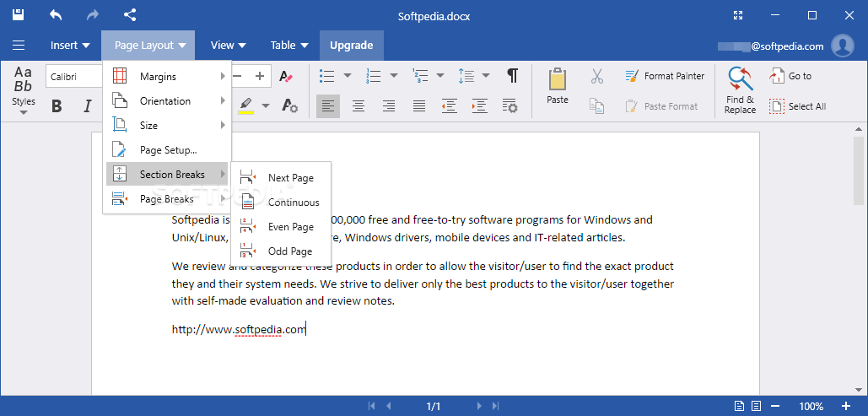Expand numbered list style dropdown
The width and height of the screenshot is (868, 416).
pyautogui.click(x=394, y=76)
